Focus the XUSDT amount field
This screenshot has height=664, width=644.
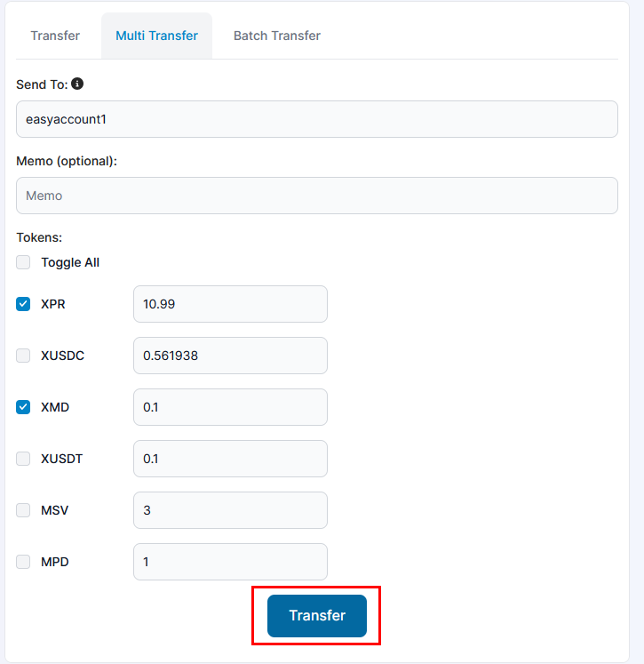(x=230, y=459)
